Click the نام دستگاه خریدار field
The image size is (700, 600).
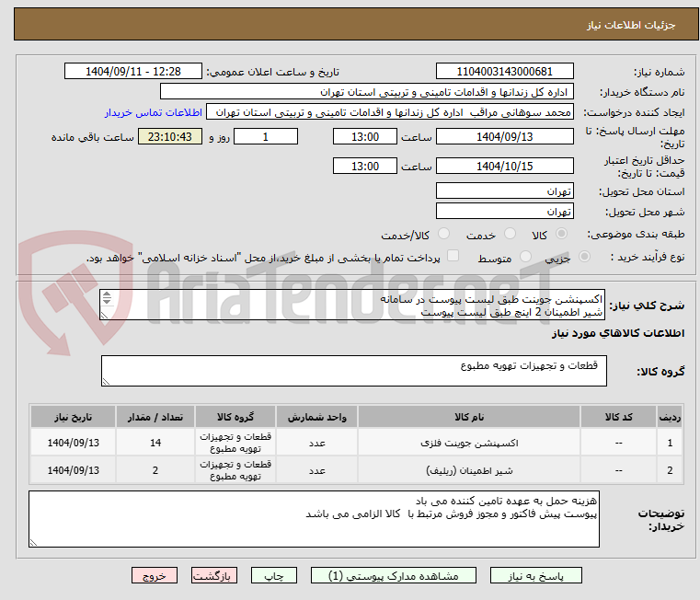point(366,92)
